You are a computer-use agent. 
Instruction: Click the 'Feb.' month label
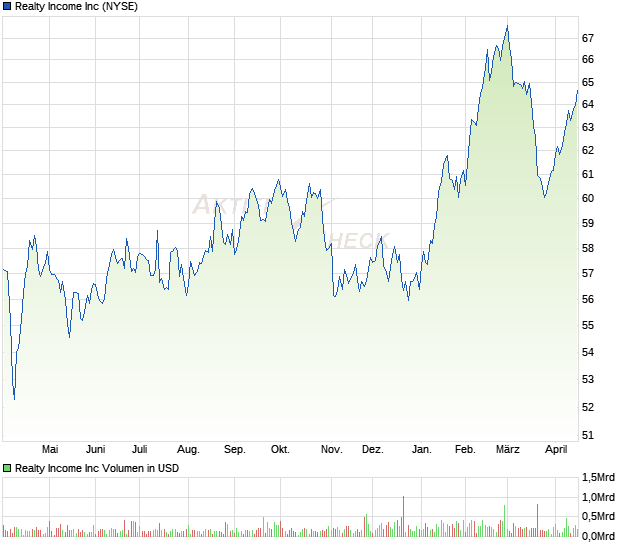click(x=465, y=450)
